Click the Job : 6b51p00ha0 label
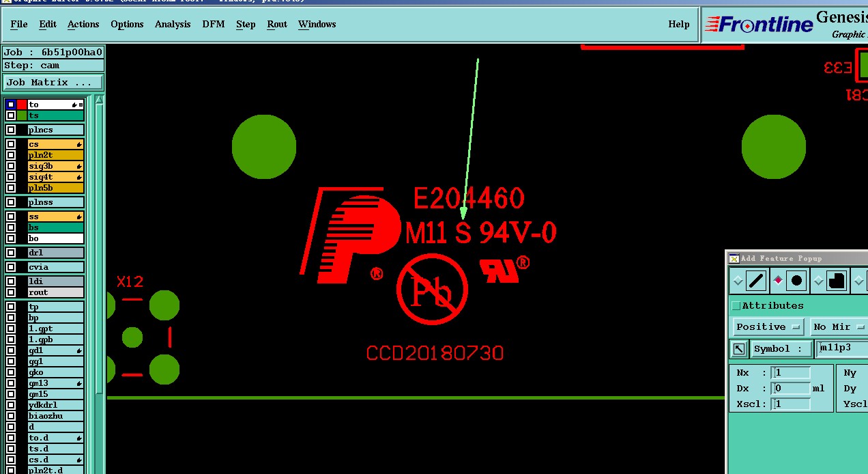The image size is (868, 474). tap(53, 52)
